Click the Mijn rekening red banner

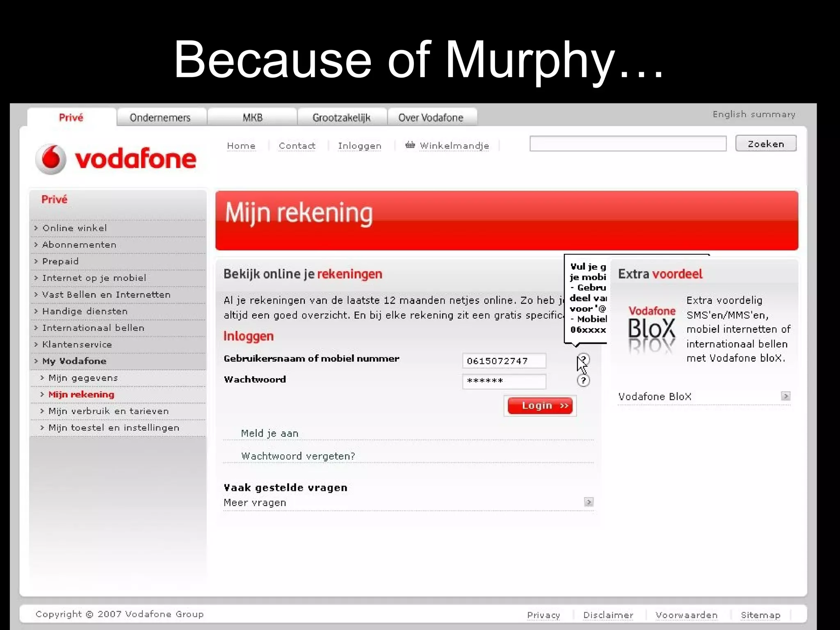pyautogui.click(x=507, y=220)
